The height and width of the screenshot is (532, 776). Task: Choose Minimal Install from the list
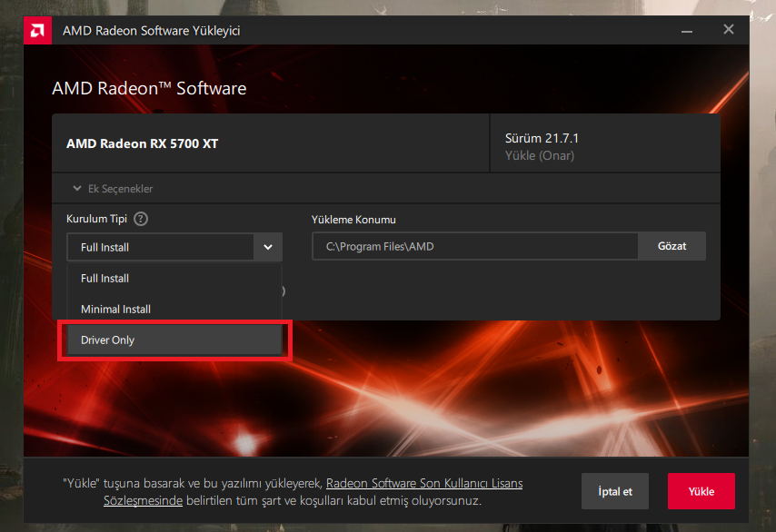(174, 309)
